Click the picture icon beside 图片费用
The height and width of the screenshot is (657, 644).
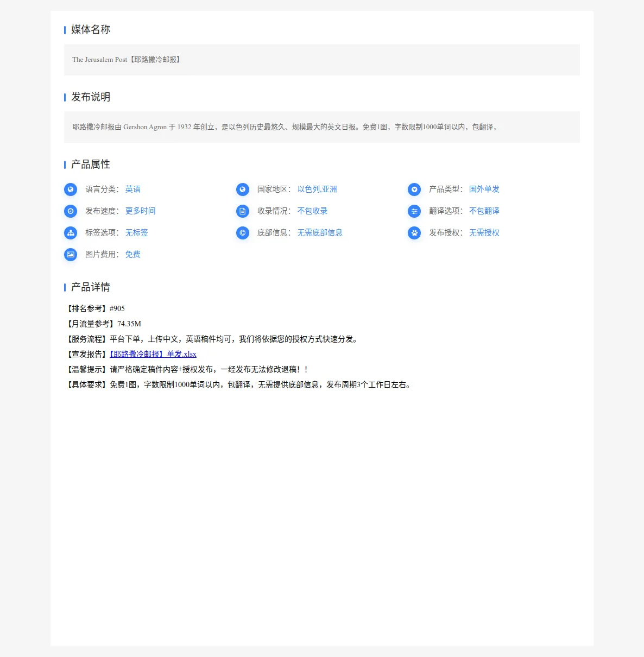[x=71, y=255]
